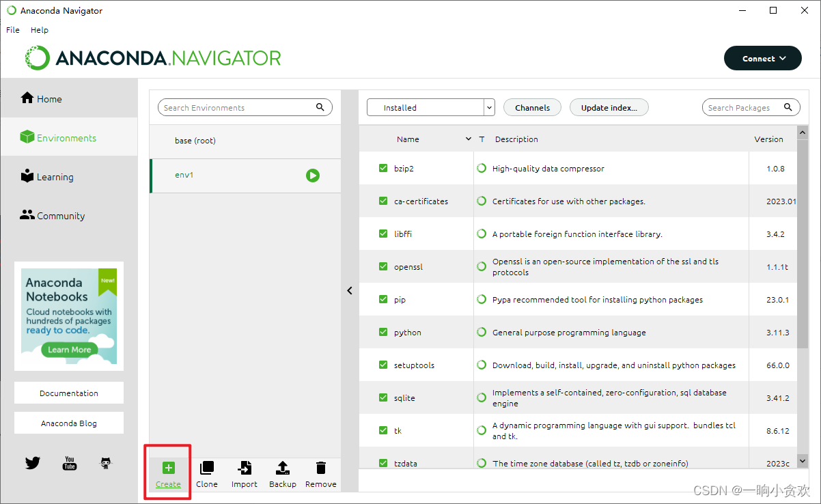Click the Anaconda Blog button
The width and height of the screenshot is (821, 504).
coord(69,423)
